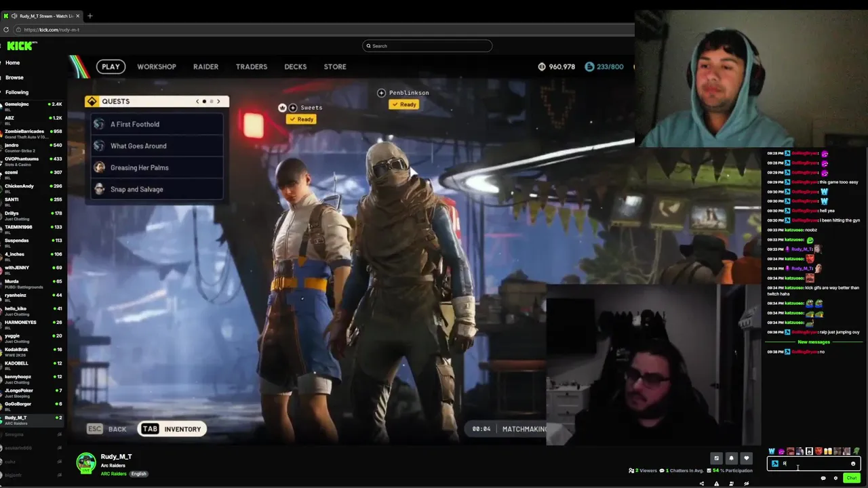Insert the W emote from quick emotes
This screenshot has width=868, height=488.
[772, 451]
